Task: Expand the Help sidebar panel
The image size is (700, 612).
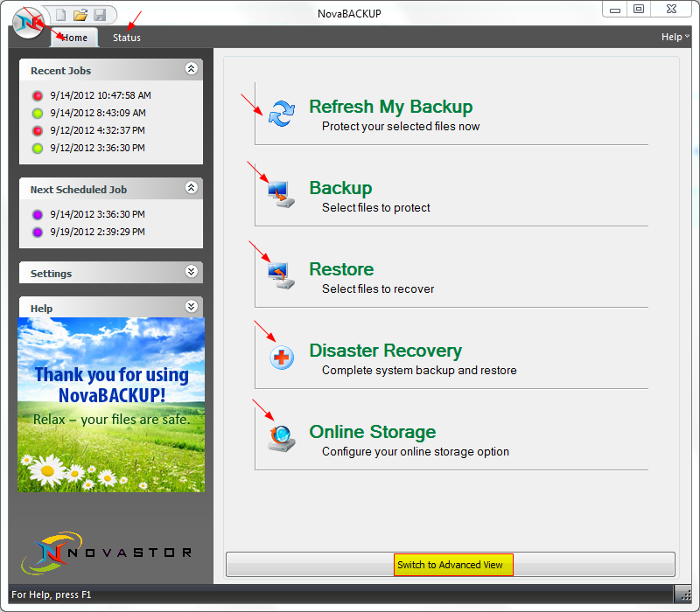Action: pyautogui.click(x=192, y=306)
